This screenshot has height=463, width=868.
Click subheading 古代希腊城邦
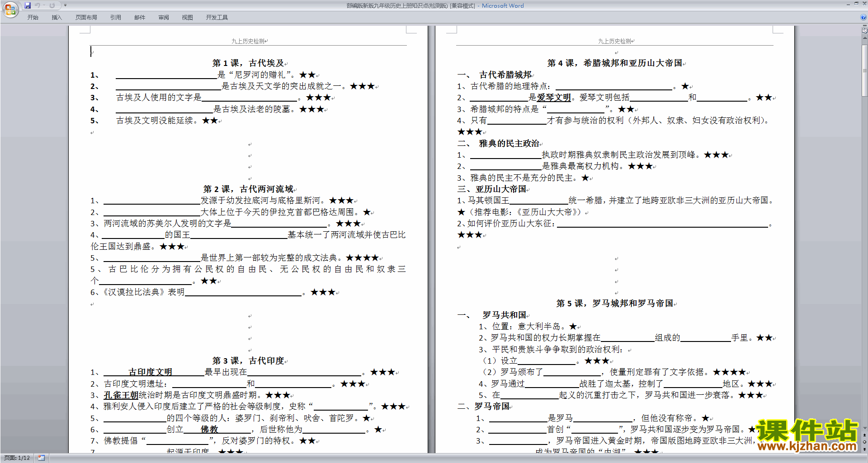pos(505,75)
